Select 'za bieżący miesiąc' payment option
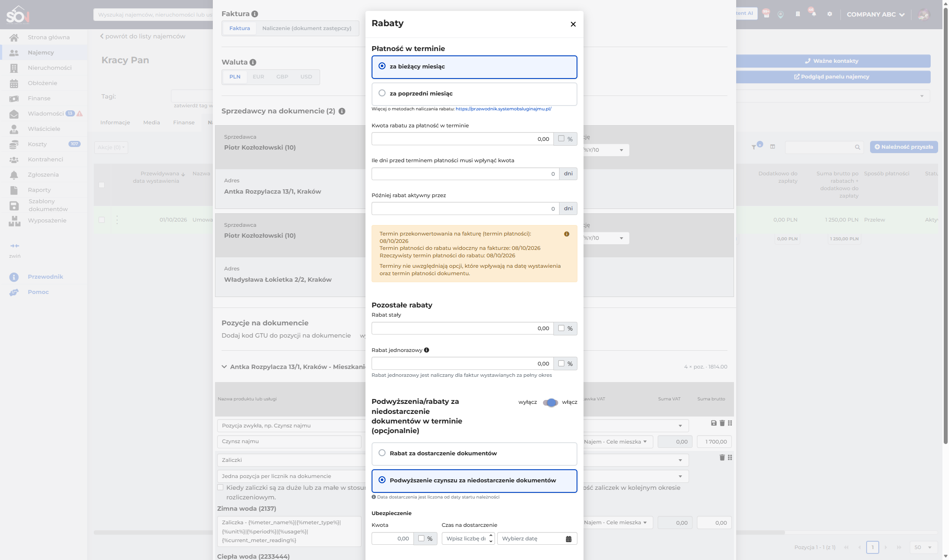The height and width of the screenshot is (560, 949). click(474, 67)
